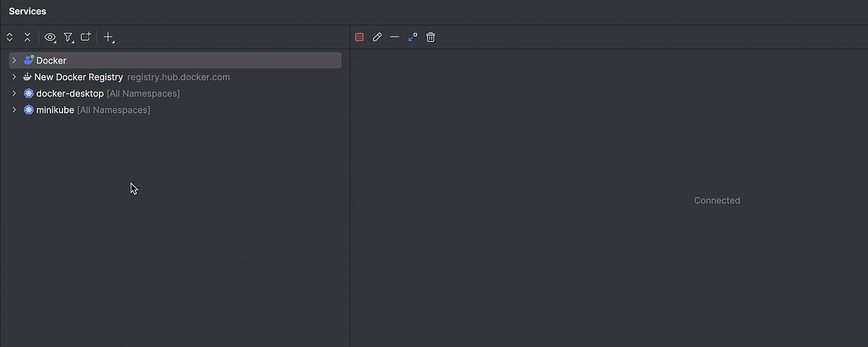Expand the New Docker Registry node

(14, 77)
